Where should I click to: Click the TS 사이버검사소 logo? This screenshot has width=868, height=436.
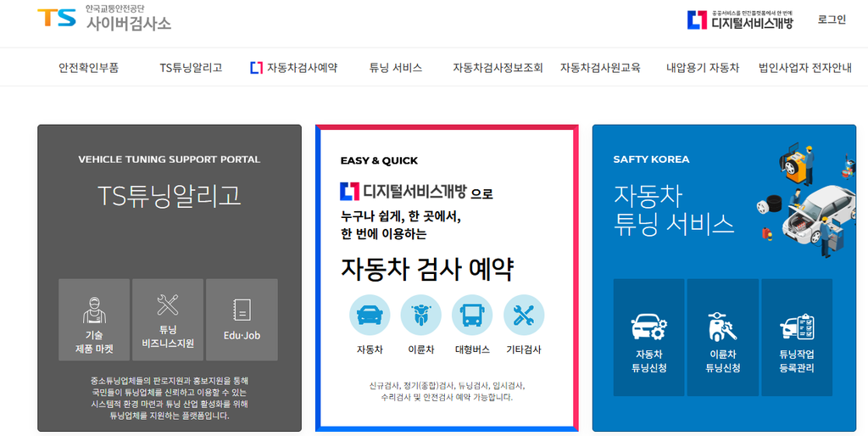(104, 19)
